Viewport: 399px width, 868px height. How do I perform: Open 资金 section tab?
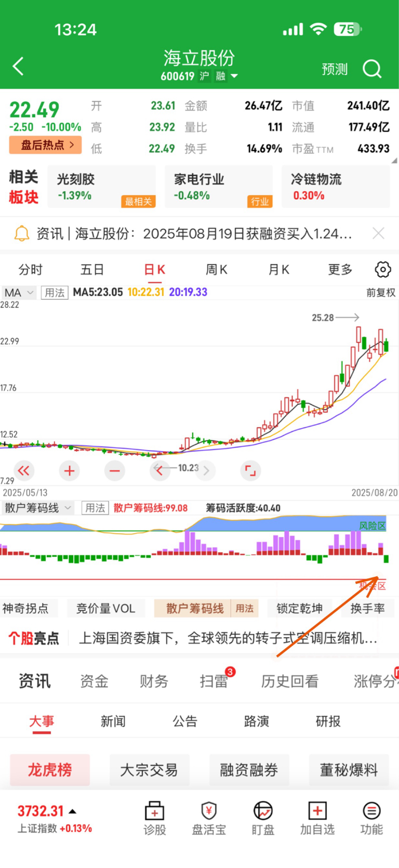pyautogui.click(x=94, y=681)
